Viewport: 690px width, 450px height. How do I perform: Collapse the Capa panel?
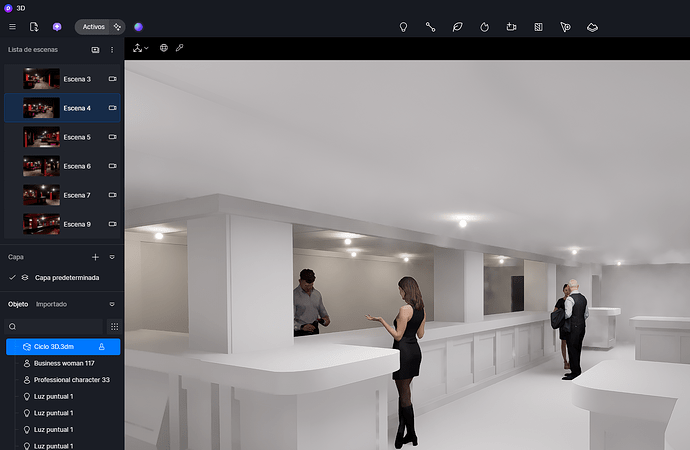112,257
